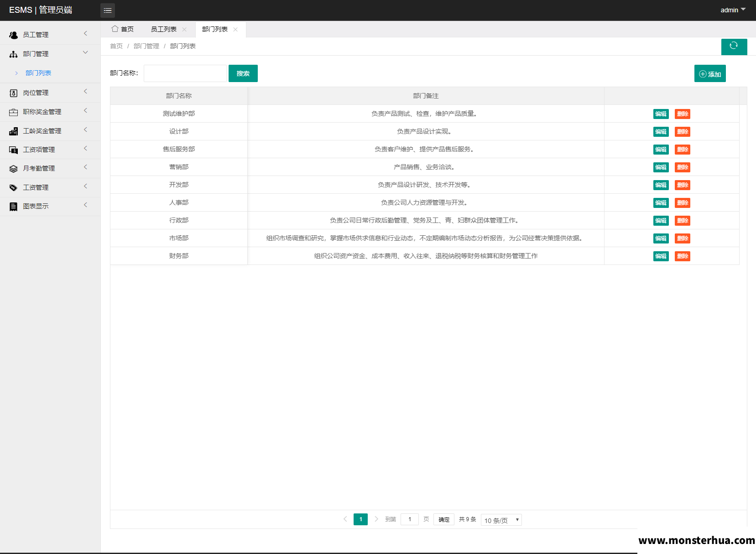This screenshot has width=756, height=554.
Task: Delete the 测试维护部 row
Action: [x=683, y=114]
